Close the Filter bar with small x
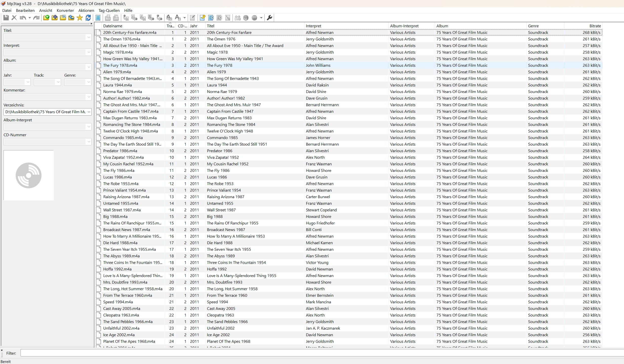This screenshot has height=364, width=624. (2, 350)
